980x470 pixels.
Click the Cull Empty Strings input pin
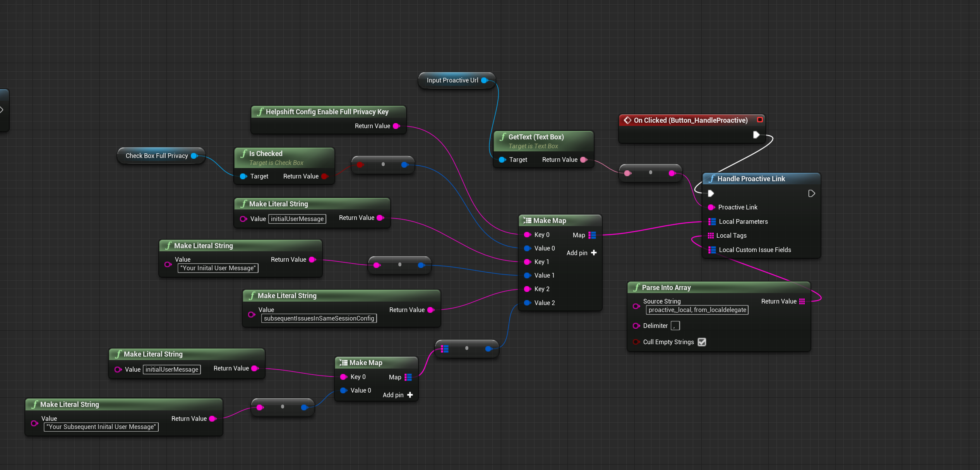click(636, 342)
